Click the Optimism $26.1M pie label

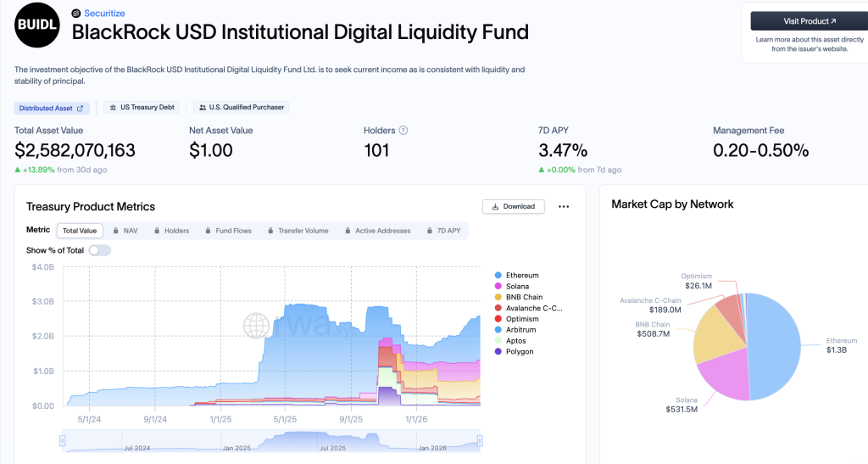[697, 282]
